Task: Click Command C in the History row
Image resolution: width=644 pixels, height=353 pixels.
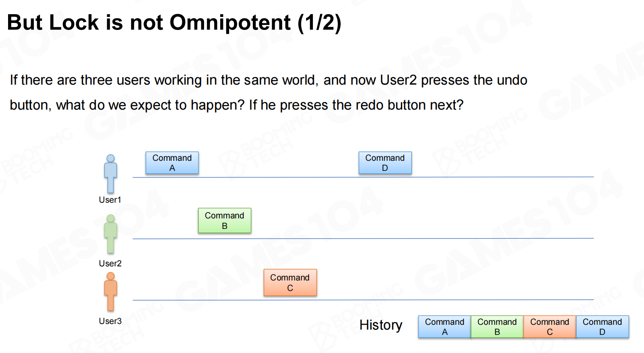Action: 549,326
